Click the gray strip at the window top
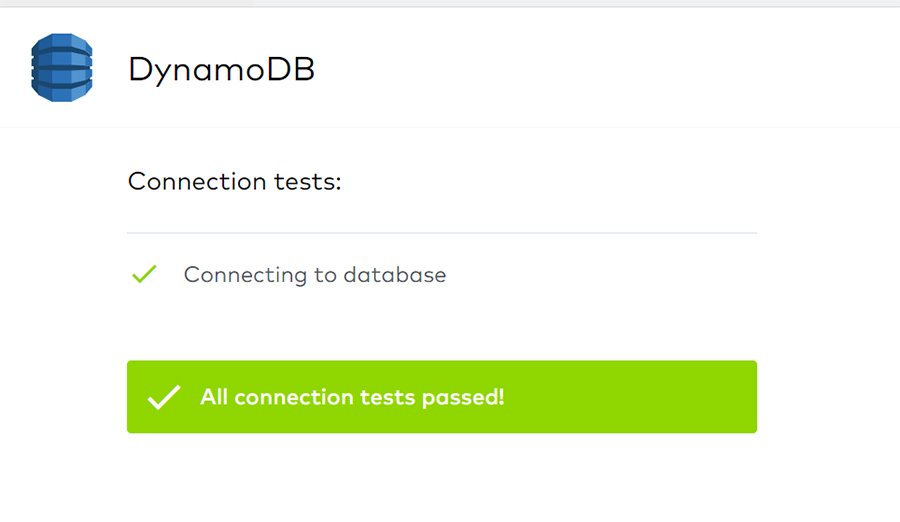Image resolution: width=900 pixels, height=522 pixels. 450,4
